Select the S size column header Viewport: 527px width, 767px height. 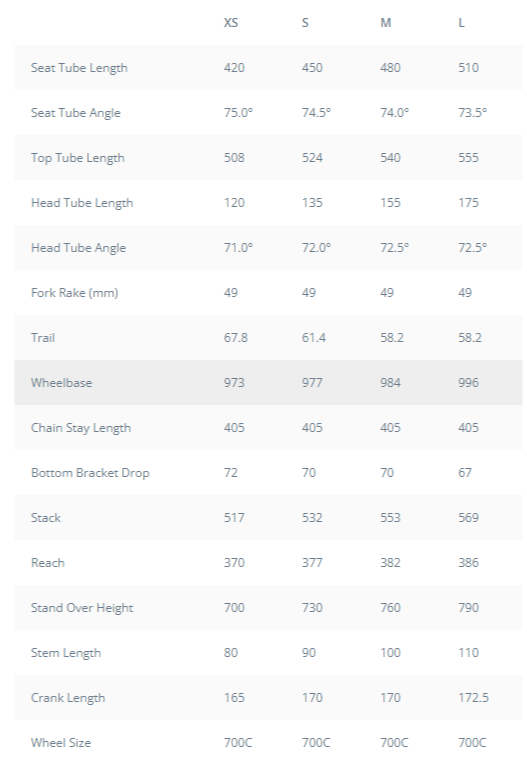coord(305,23)
